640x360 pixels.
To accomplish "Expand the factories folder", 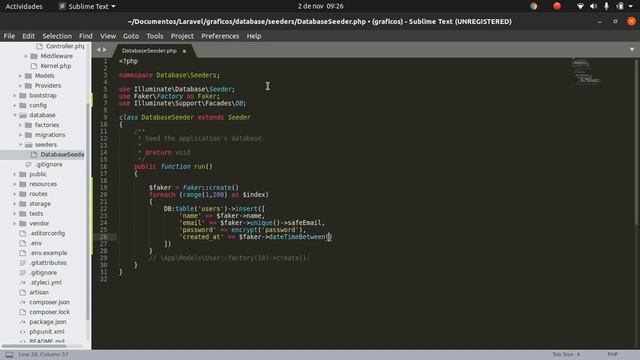I will tap(20, 125).
